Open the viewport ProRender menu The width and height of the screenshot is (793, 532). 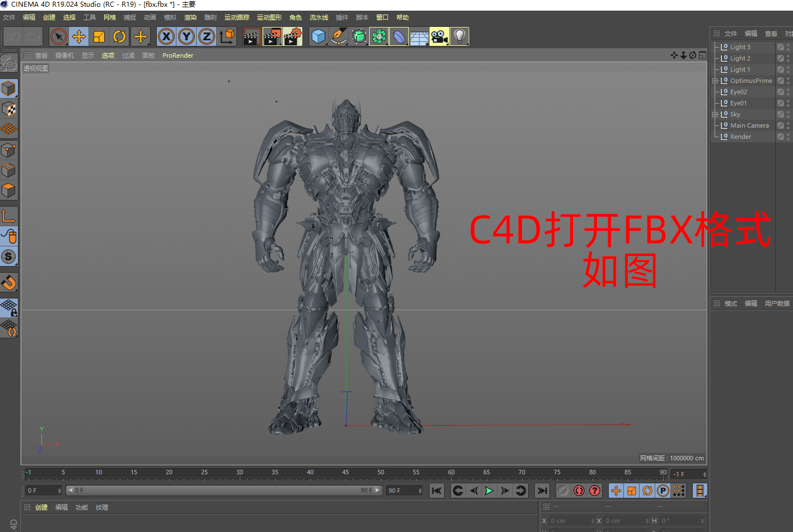[178, 55]
